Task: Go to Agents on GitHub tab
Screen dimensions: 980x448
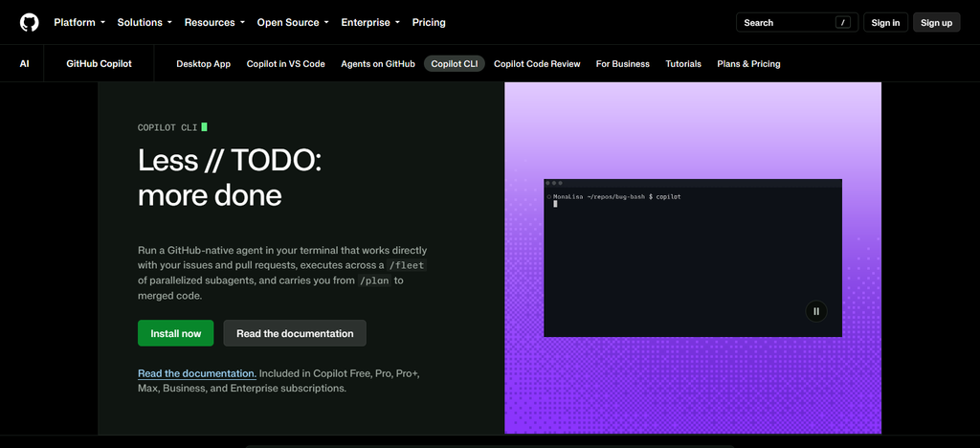Action: pyautogui.click(x=378, y=64)
